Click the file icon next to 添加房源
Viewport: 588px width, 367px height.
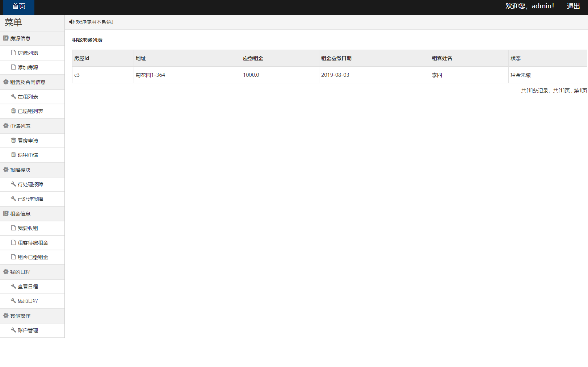13,67
